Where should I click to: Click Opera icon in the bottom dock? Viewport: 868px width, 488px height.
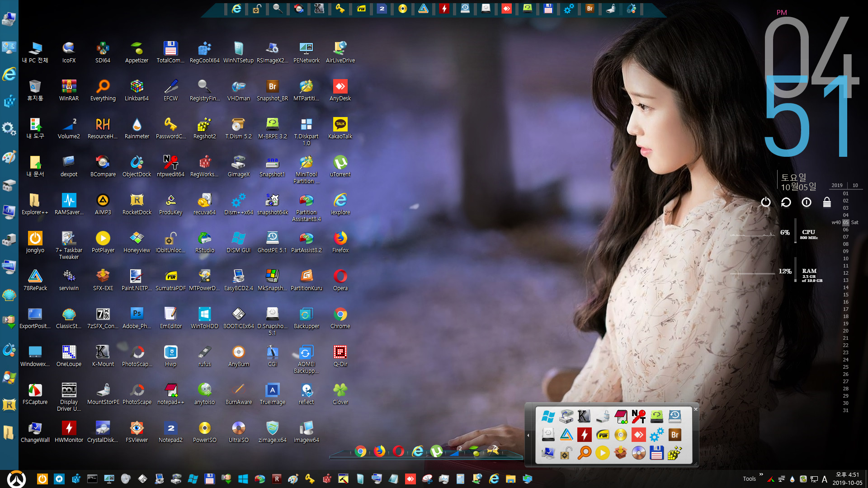[x=399, y=451]
